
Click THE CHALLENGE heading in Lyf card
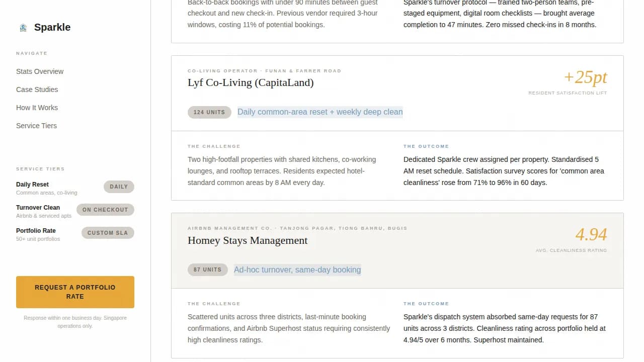point(214,146)
